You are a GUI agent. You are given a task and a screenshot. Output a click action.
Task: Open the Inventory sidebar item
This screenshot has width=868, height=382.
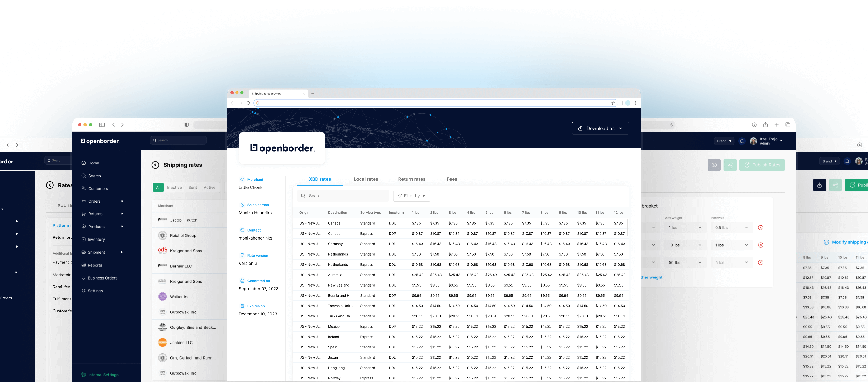96,240
